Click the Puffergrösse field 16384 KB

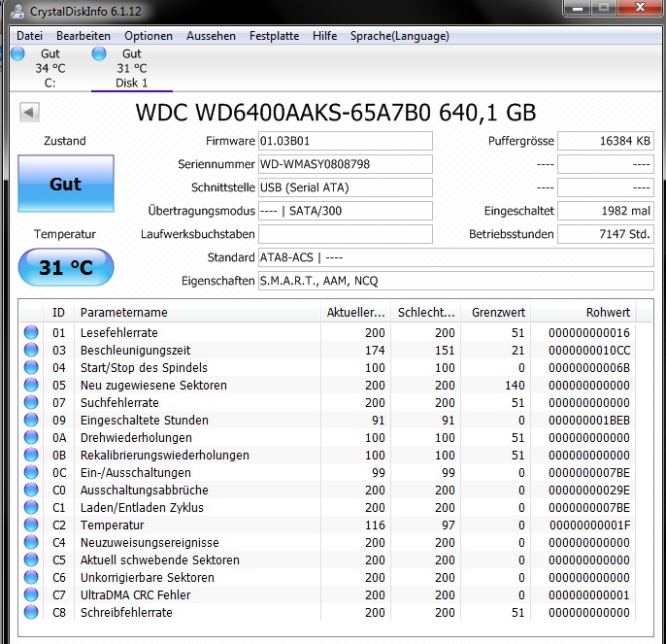[x=605, y=141]
